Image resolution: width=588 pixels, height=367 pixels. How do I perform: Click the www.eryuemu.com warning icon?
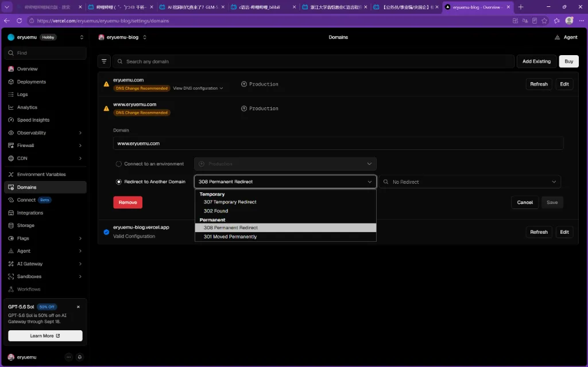click(106, 109)
